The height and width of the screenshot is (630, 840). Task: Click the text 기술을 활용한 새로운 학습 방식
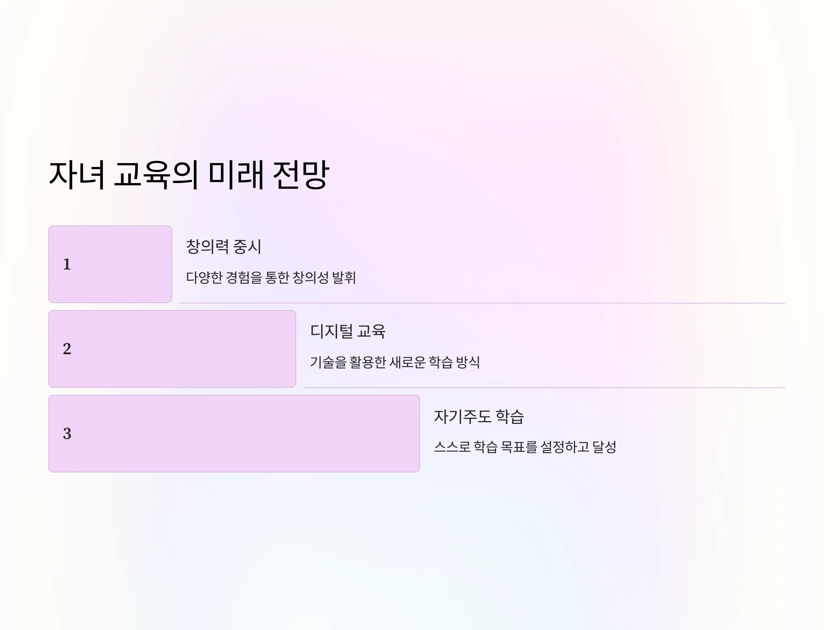point(395,362)
